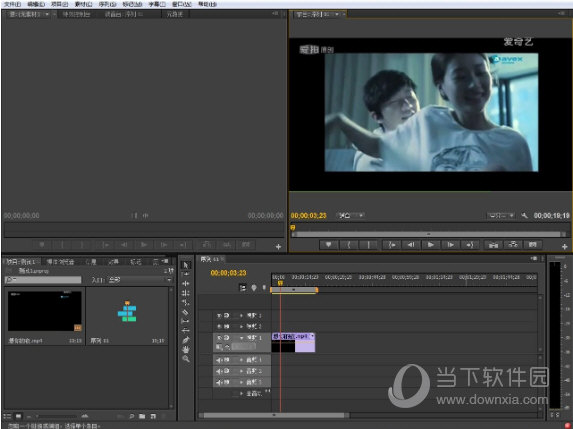Select the Slide tool
The image size is (573, 429).
186,330
